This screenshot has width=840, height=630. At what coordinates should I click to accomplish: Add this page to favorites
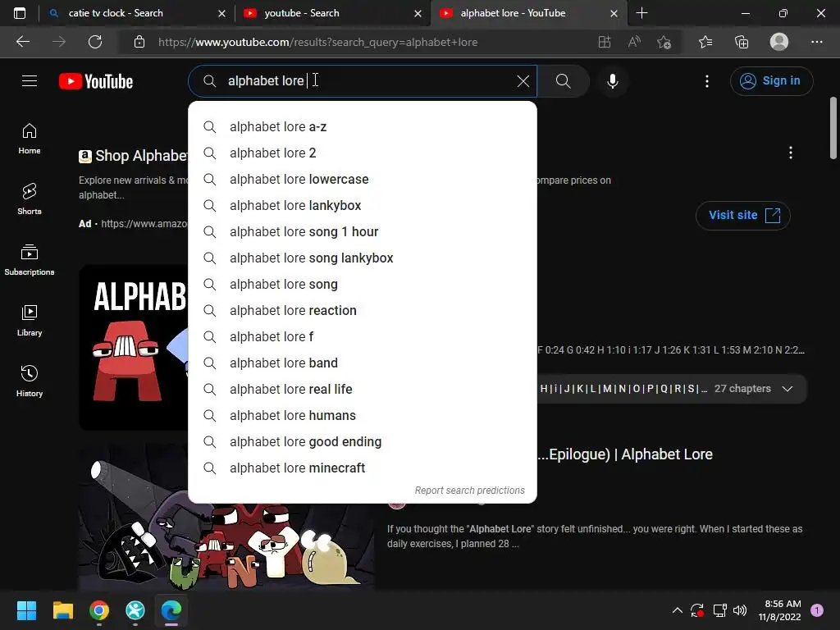point(664,42)
